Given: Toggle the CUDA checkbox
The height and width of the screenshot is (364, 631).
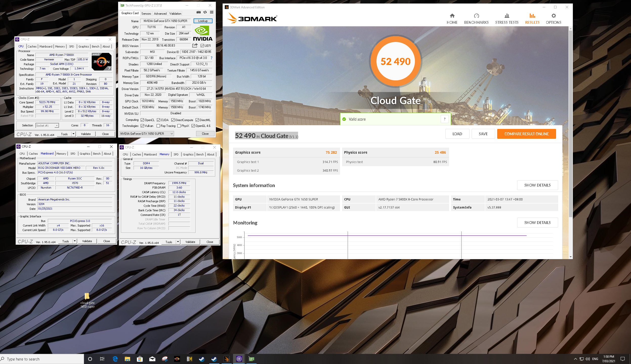Looking at the screenshot, I should (x=158, y=120).
